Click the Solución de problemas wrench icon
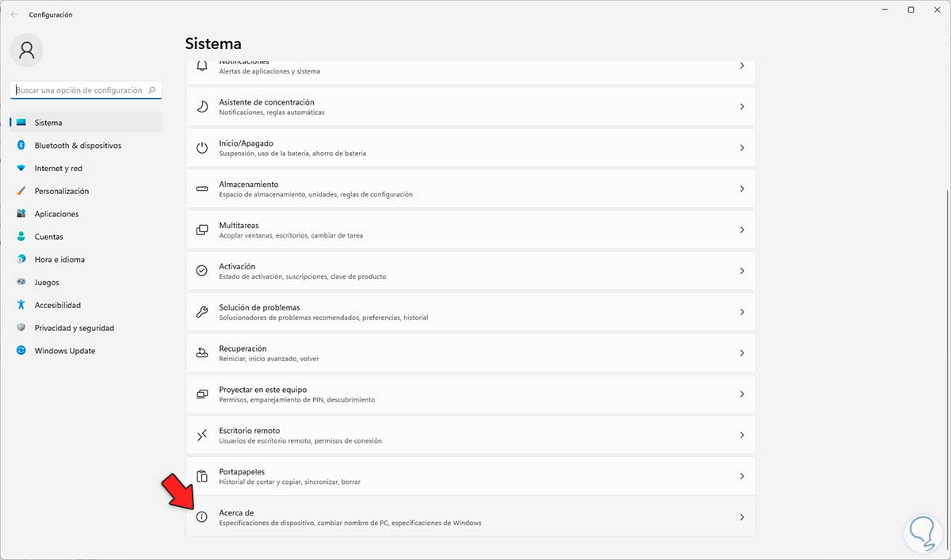The width and height of the screenshot is (951, 560). 202,312
